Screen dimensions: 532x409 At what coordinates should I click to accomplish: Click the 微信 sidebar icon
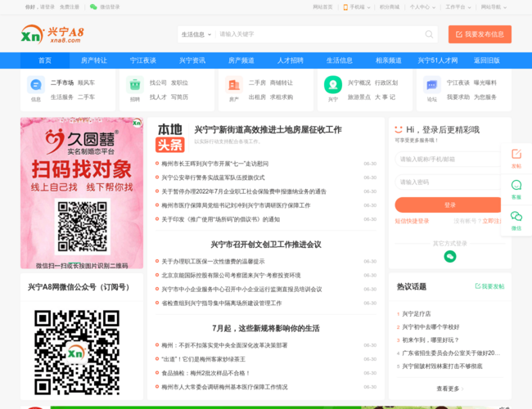(x=516, y=220)
